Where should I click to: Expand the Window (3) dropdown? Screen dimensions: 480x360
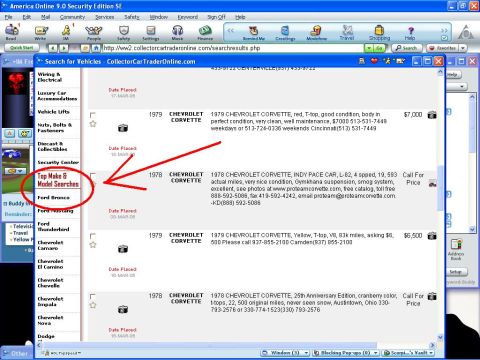coord(306,353)
